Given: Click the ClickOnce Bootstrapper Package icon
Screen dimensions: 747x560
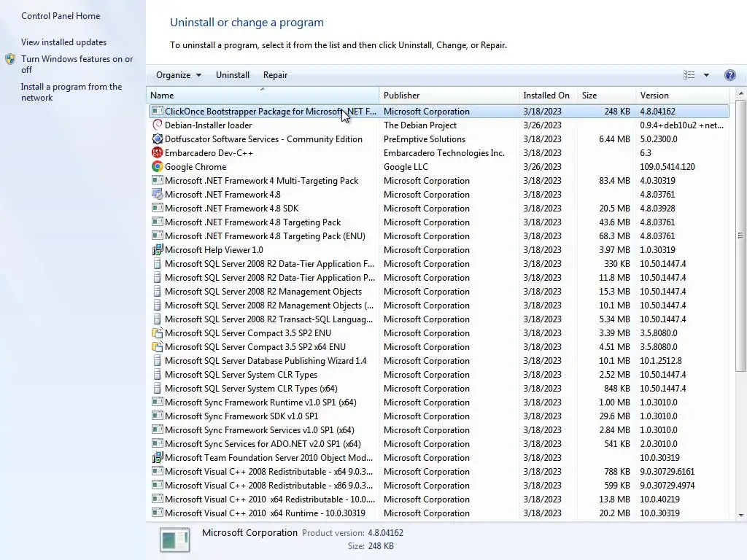Looking at the screenshot, I should pos(158,112).
